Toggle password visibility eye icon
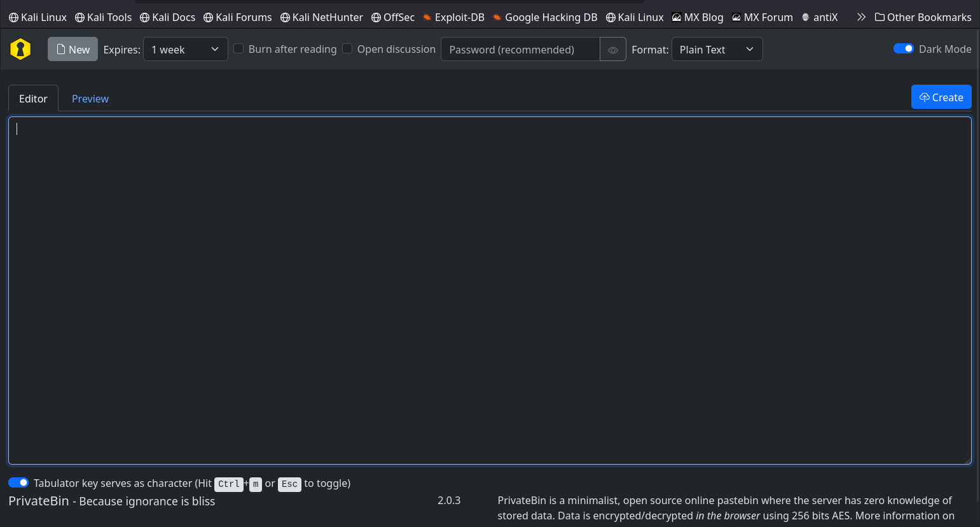Screen dimensions: 980x527 point(612,50)
